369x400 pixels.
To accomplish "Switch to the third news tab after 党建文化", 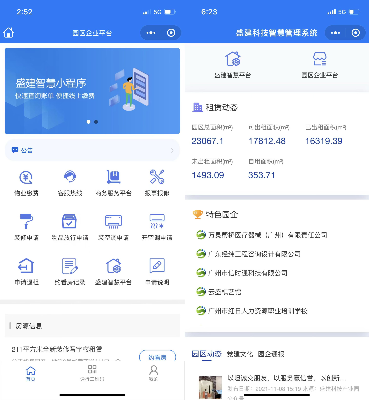I will 271,354.
